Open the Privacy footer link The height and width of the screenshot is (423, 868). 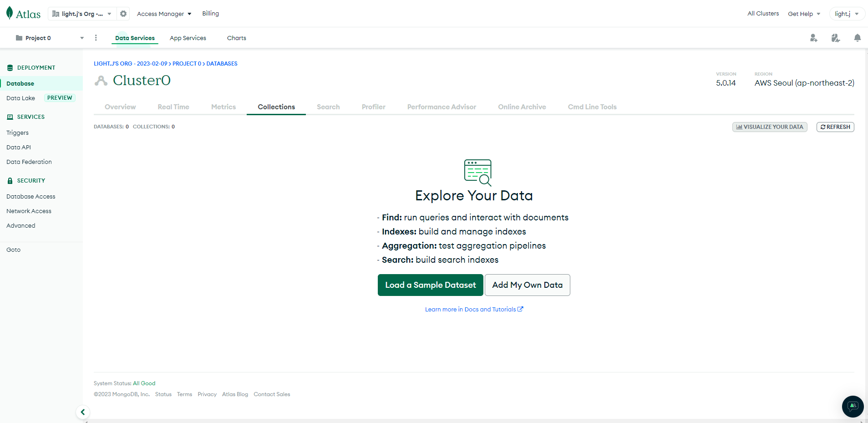click(x=207, y=394)
